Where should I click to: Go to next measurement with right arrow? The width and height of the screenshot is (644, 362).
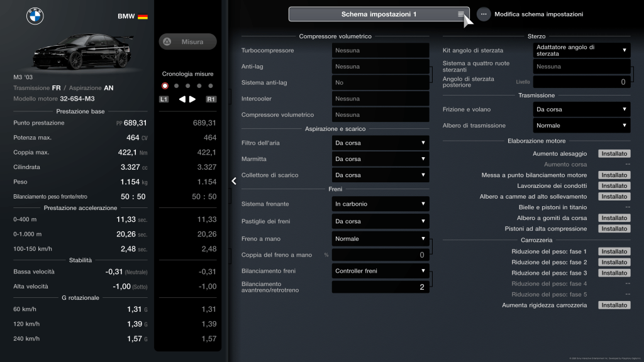[192, 99]
